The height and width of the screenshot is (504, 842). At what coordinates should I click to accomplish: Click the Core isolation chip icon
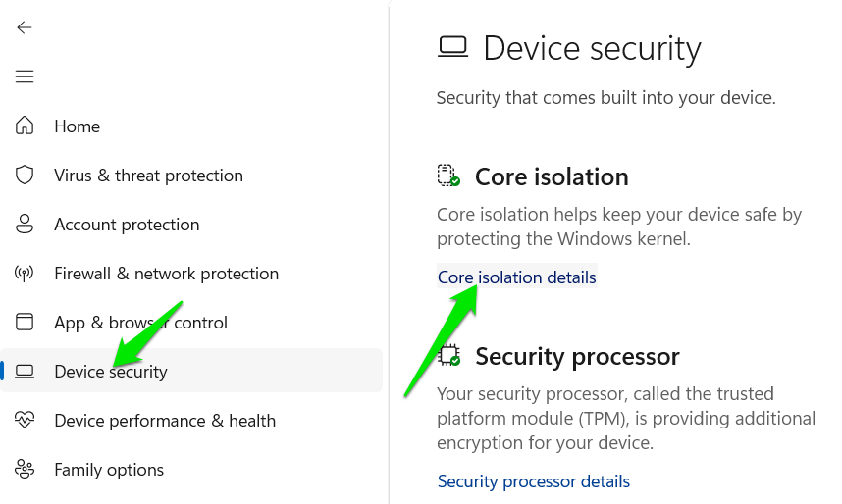tap(448, 176)
